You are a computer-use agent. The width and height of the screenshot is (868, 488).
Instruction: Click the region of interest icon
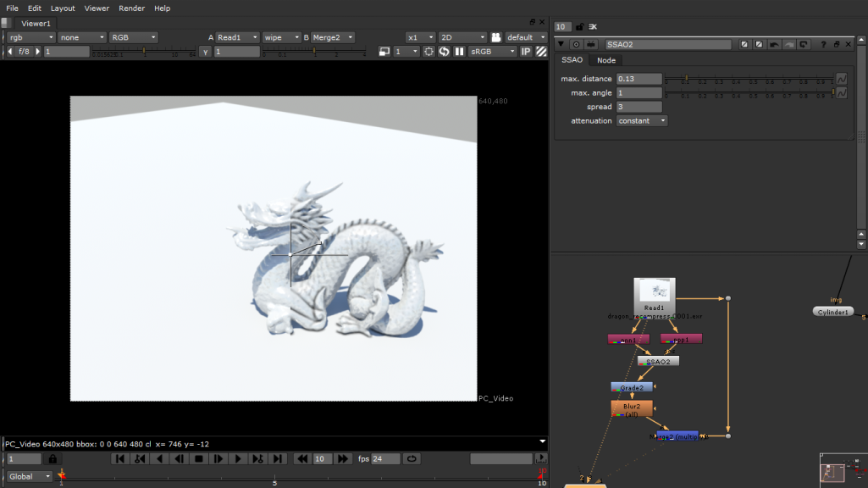[x=429, y=52]
